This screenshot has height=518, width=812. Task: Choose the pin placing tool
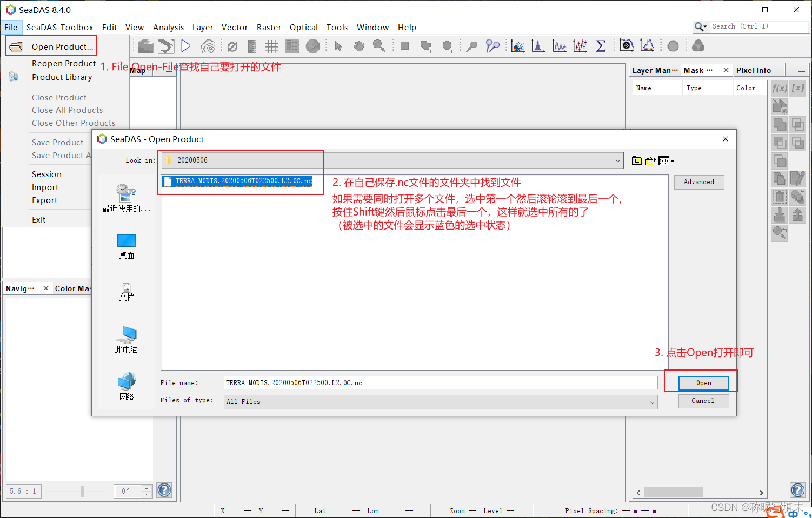(472, 47)
